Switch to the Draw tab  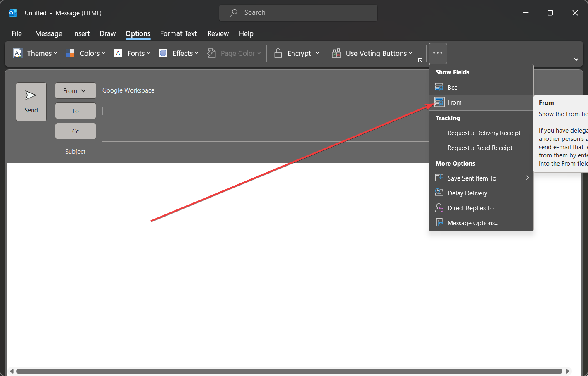tap(107, 33)
